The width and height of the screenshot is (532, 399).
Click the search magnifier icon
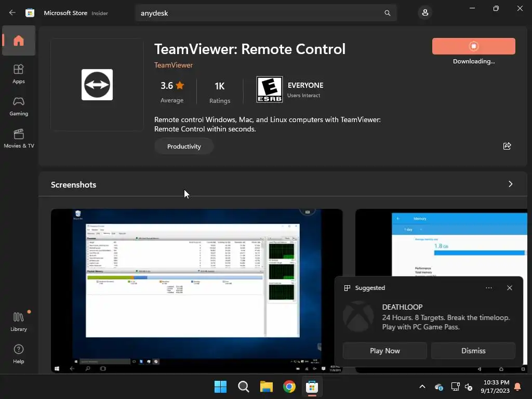387,13
